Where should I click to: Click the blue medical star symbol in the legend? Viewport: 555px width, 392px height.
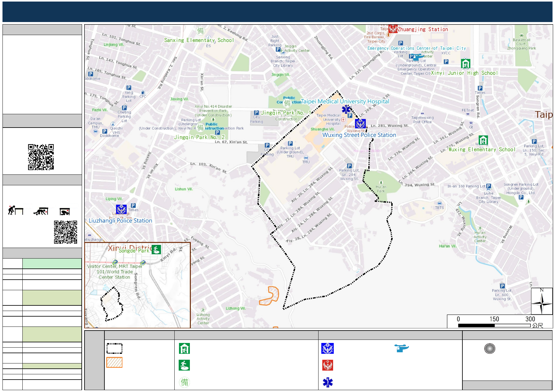(x=328, y=382)
